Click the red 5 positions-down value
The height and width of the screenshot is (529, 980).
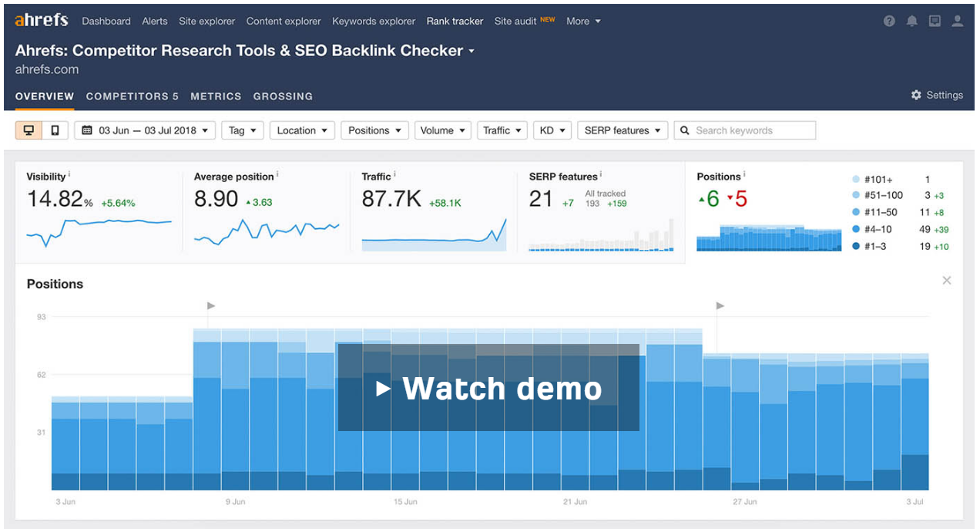click(x=741, y=199)
